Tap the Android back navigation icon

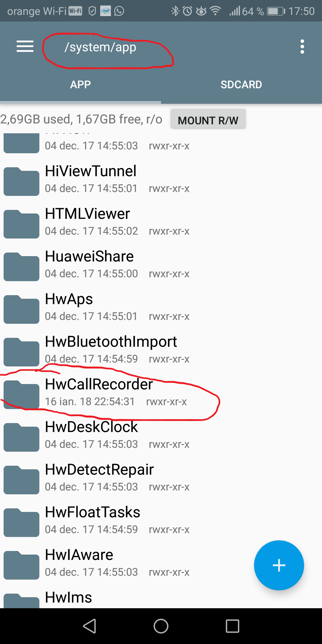[89, 626]
